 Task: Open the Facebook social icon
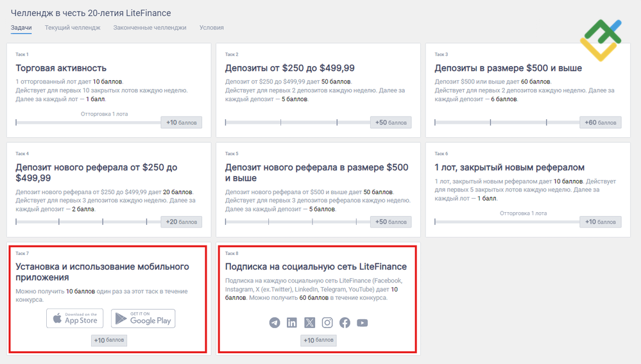pos(345,323)
